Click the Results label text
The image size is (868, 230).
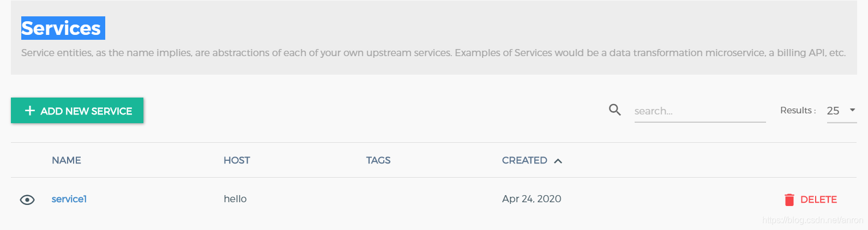798,110
